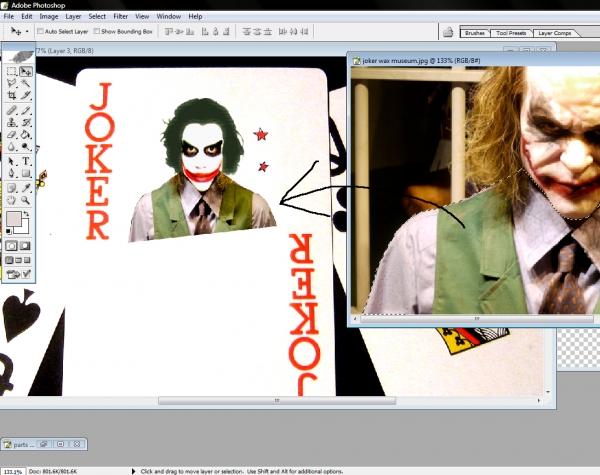Open status bar info options arrow
Image resolution: width=600 pixels, height=475 pixels.
tap(134, 471)
